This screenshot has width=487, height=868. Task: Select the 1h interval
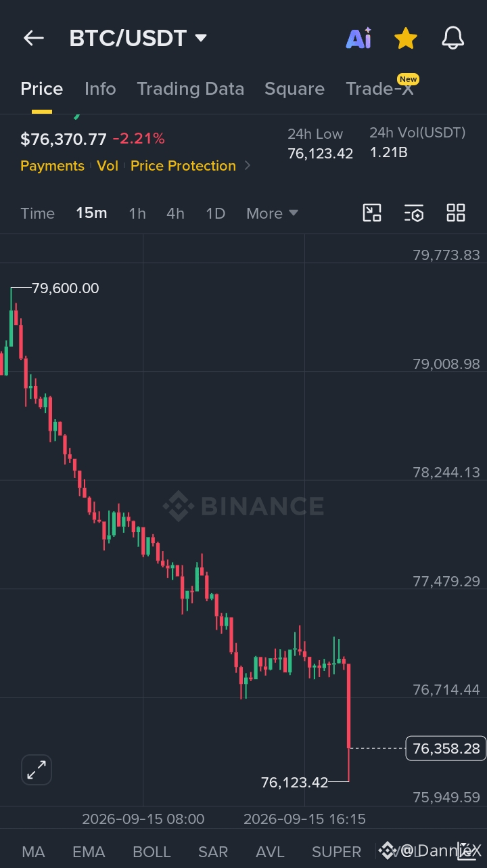click(x=137, y=213)
